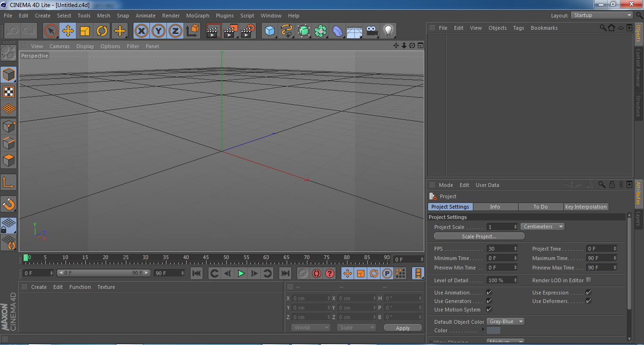This screenshot has width=644, height=345.
Task: Switch to Model mode
Action: coord(8,75)
